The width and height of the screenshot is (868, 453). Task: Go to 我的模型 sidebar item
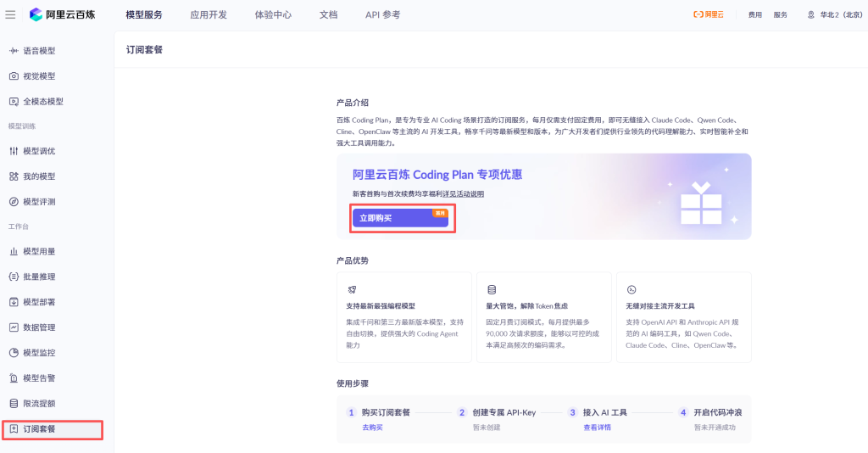(38, 176)
